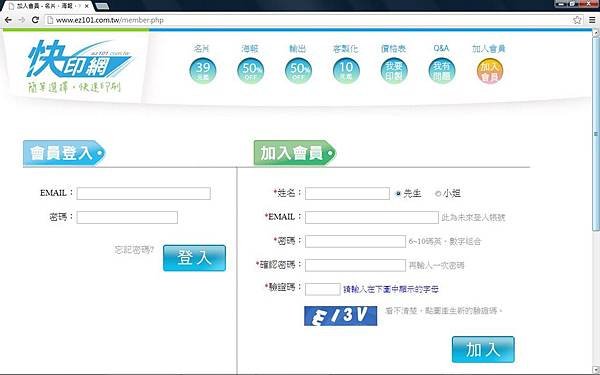Go back with the browser back arrow

tap(8, 20)
